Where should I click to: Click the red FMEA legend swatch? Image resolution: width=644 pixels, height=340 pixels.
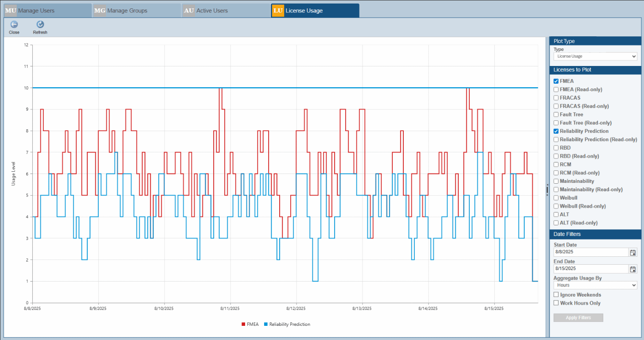pyautogui.click(x=243, y=325)
